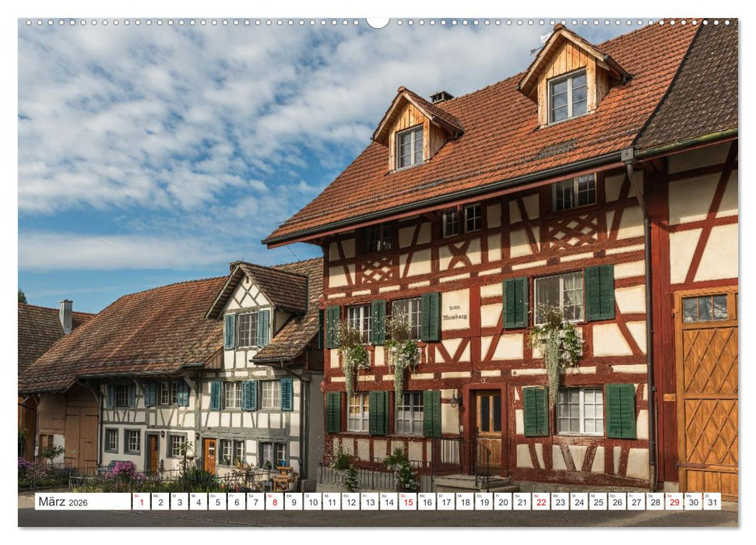Select Monday 9 in the calendar row
Viewport: 756px width, 545px height.
click(x=293, y=501)
